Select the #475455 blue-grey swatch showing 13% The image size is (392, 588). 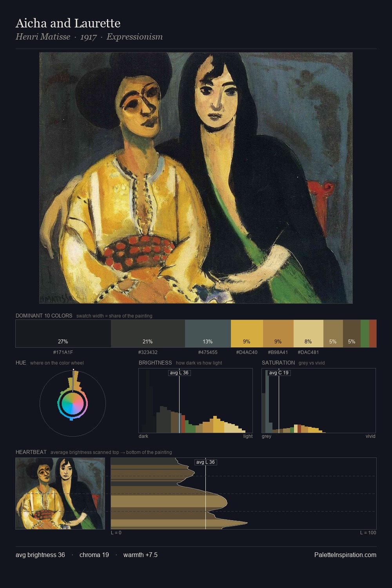pos(208,334)
